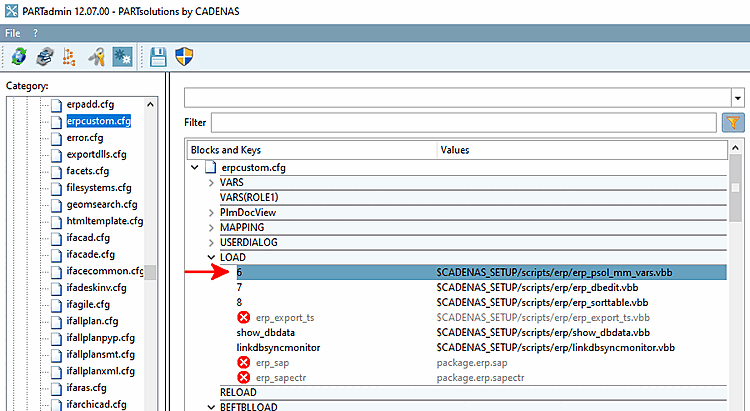Select ifallplanpyp.cfg in the category list

100,338
